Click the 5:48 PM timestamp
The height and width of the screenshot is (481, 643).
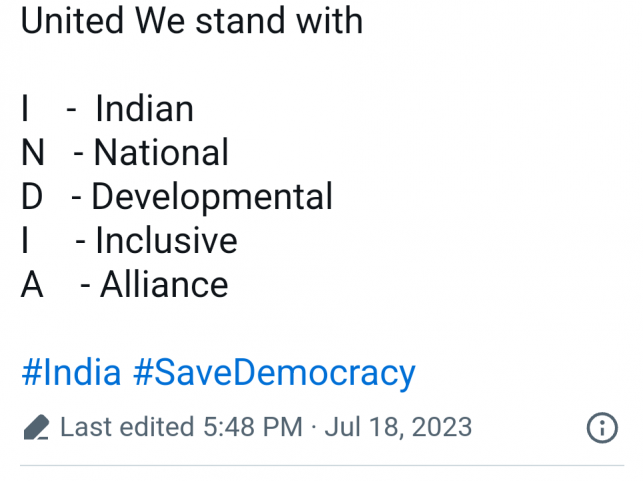click(253, 428)
